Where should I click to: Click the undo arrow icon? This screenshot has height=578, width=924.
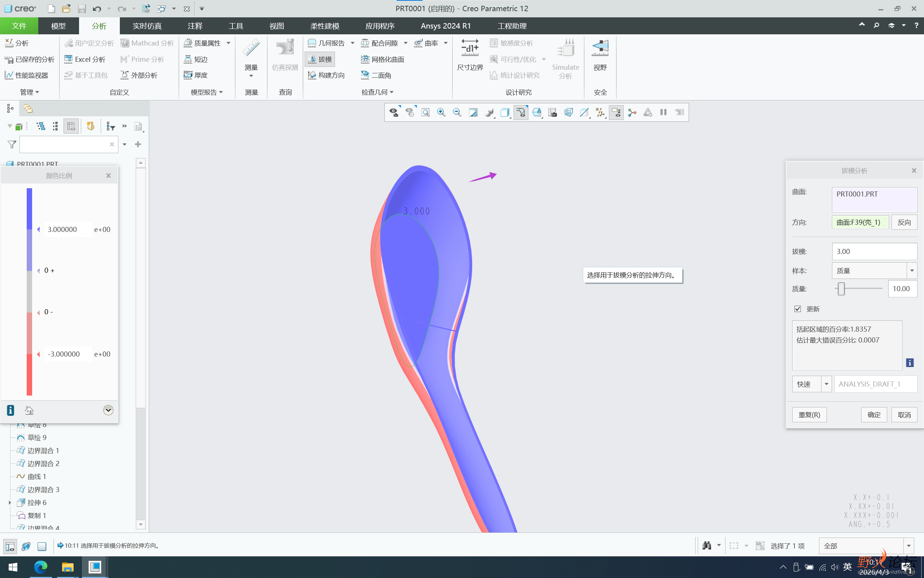click(97, 8)
